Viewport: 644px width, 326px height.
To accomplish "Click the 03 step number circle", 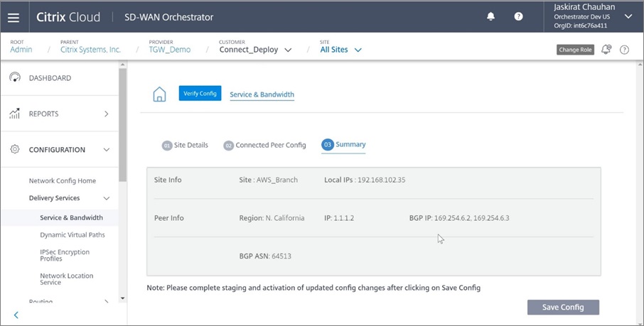I will pyautogui.click(x=328, y=144).
